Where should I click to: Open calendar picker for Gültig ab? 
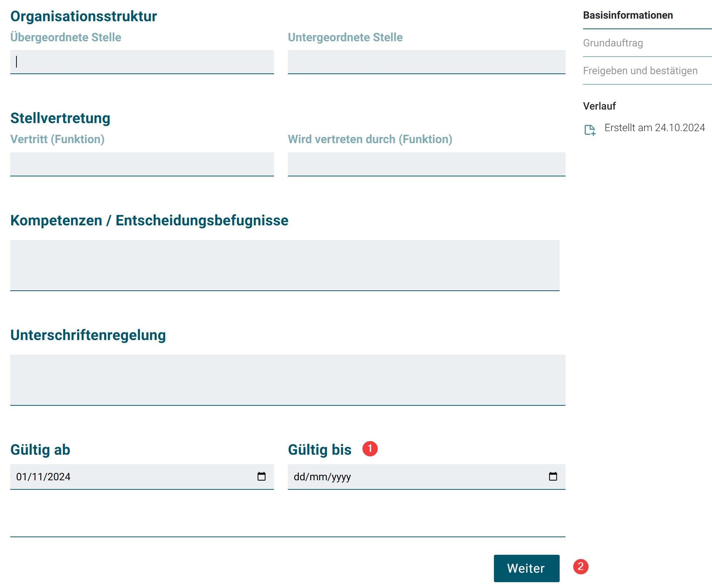click(x=261, y=476)
